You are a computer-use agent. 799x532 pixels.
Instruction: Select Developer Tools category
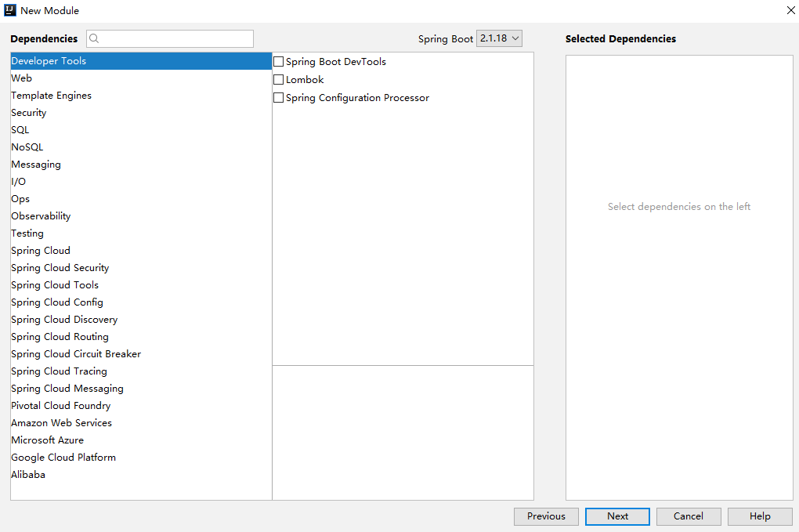point(141,60)
